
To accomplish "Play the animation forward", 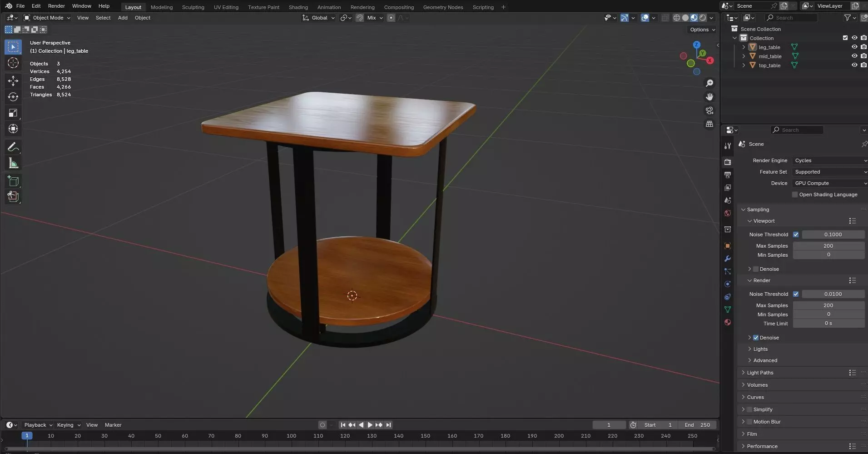I will (370, 425).
